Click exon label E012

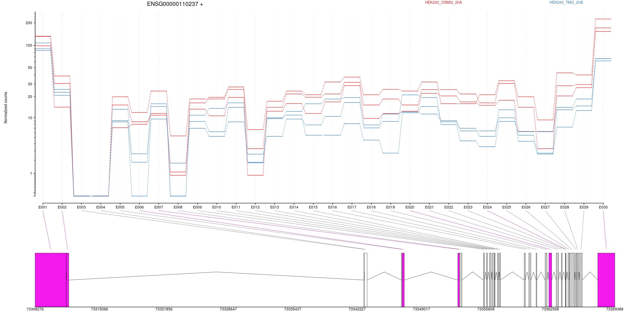(255, 207)
